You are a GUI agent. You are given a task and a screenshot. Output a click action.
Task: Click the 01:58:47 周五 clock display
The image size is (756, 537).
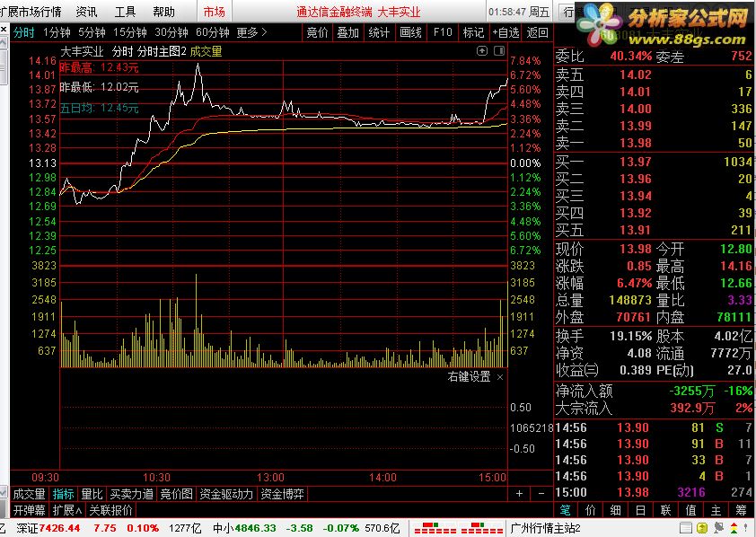(x=519, y=12)
